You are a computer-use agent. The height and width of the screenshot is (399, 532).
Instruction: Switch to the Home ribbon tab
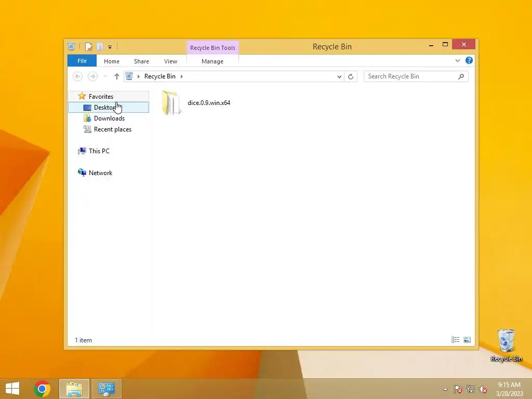click(x=112, y=61)
